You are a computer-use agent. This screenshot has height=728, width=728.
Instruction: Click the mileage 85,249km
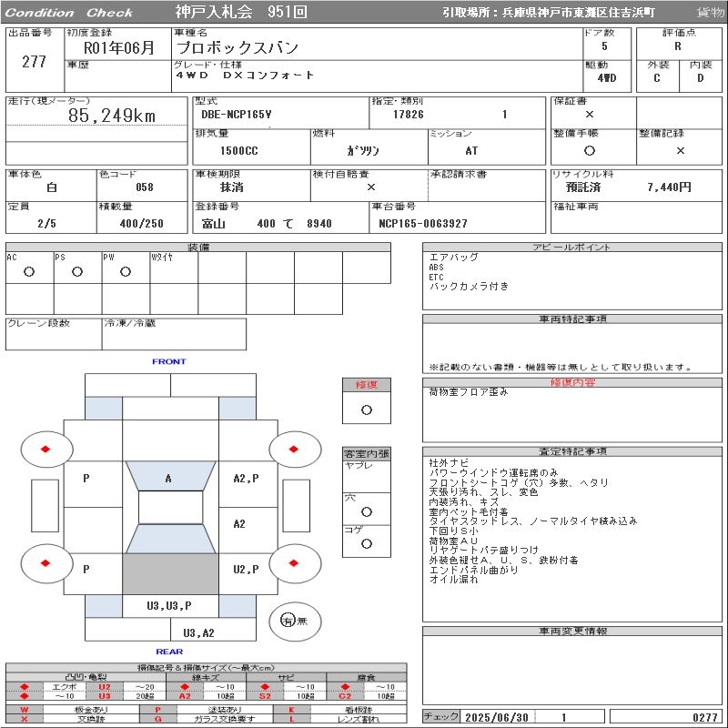[x=112, y=116]
